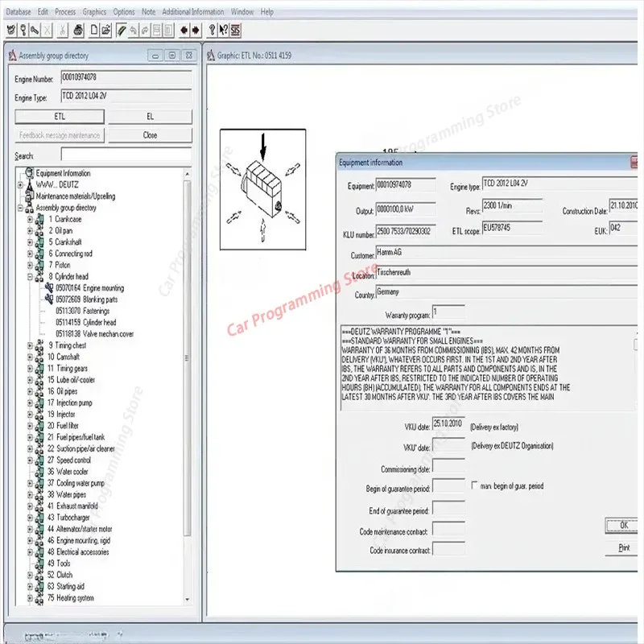Click the scissors cut icon
The width and height of the screenshot is (644, 644).
click(63, 30)
